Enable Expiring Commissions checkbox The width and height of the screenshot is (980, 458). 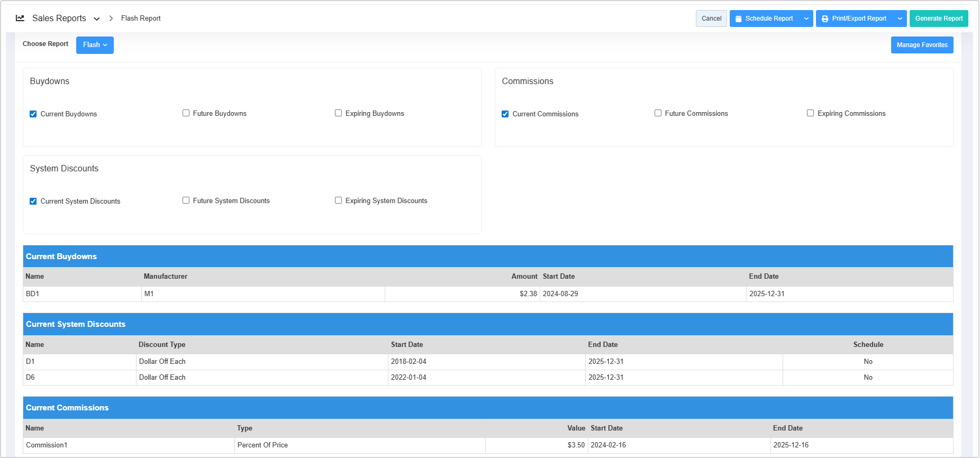(x=810, y=113)
